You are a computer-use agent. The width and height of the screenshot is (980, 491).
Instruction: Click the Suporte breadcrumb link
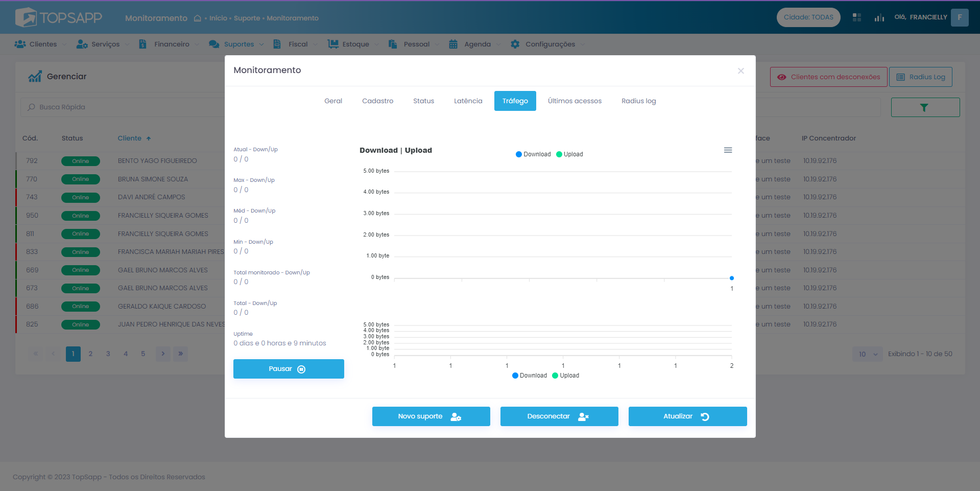coord(247,18)
